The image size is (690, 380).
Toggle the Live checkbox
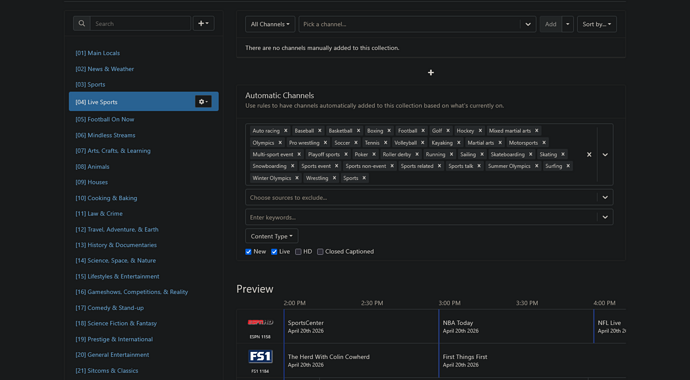pyautogui.click(x=274, y=252)
